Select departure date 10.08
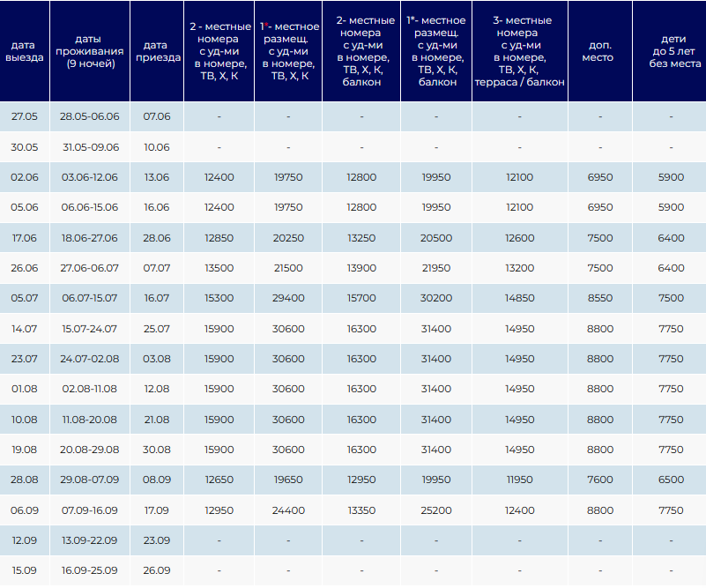This screenshot has height=588, width=706. 25,420
